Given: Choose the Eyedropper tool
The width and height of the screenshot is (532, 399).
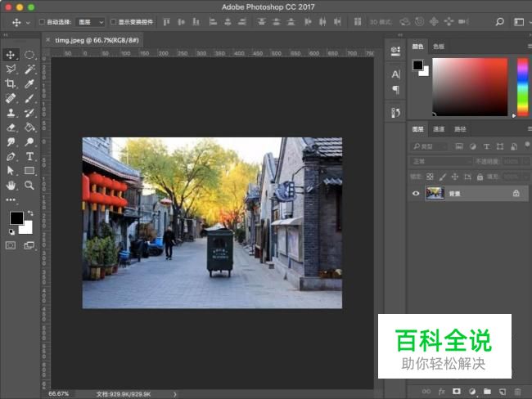Looking at the screenshot, I should point(29,83).
